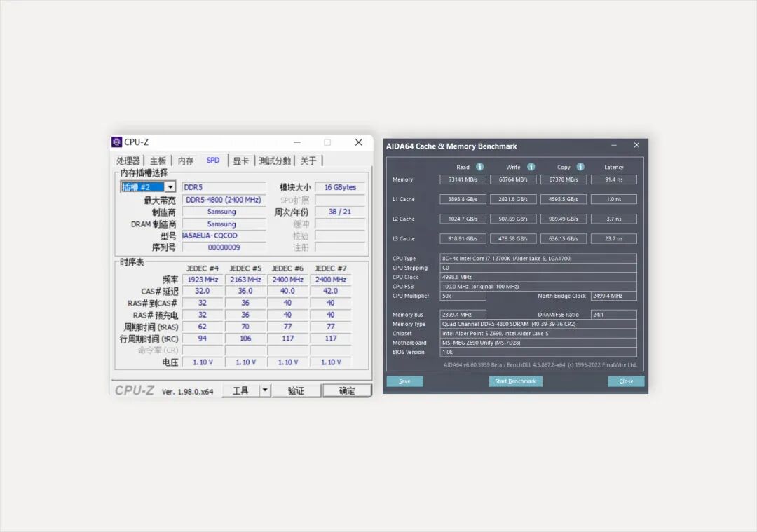Click Start Benchmark button
The image size is (757, 532).
tap(516, 381)
